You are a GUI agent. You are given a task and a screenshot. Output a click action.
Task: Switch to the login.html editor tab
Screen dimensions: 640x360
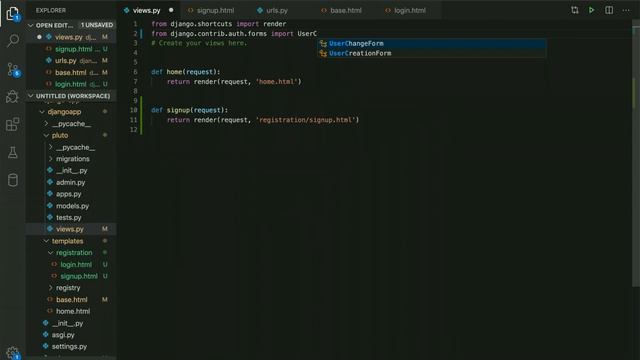point(410,11)
